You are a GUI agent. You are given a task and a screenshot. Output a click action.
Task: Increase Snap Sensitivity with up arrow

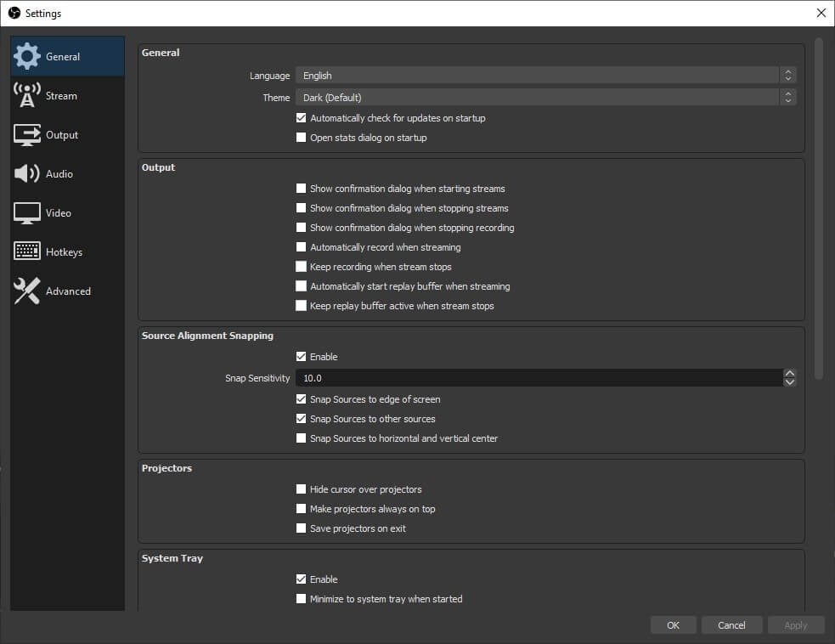click(790, 374)
